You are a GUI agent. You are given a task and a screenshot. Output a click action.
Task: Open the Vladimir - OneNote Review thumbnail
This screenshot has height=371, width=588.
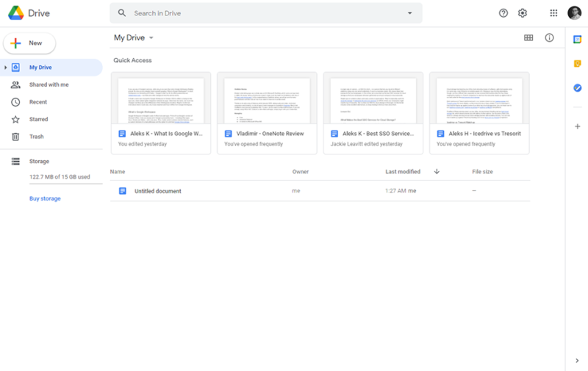[267, 98]
